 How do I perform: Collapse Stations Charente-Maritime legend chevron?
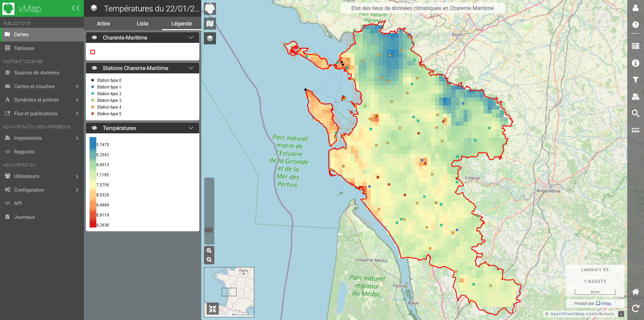point(191,68)
